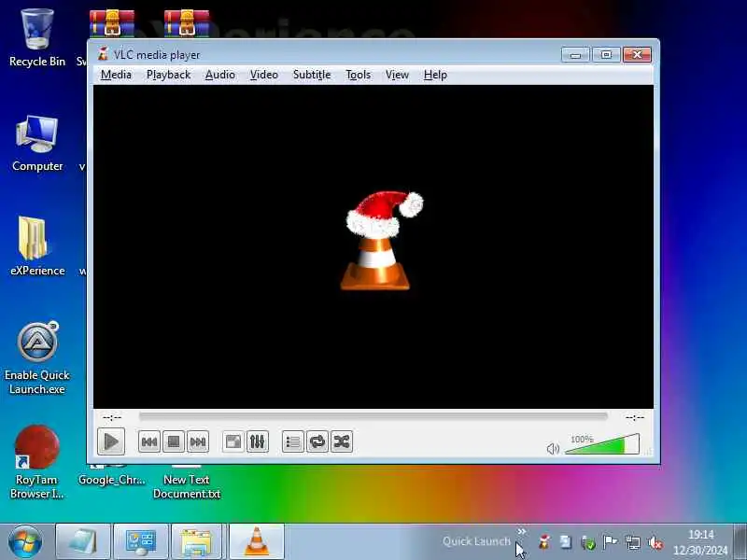
Task: Stop playback using the square button
Action: click(x=174, y=441)
